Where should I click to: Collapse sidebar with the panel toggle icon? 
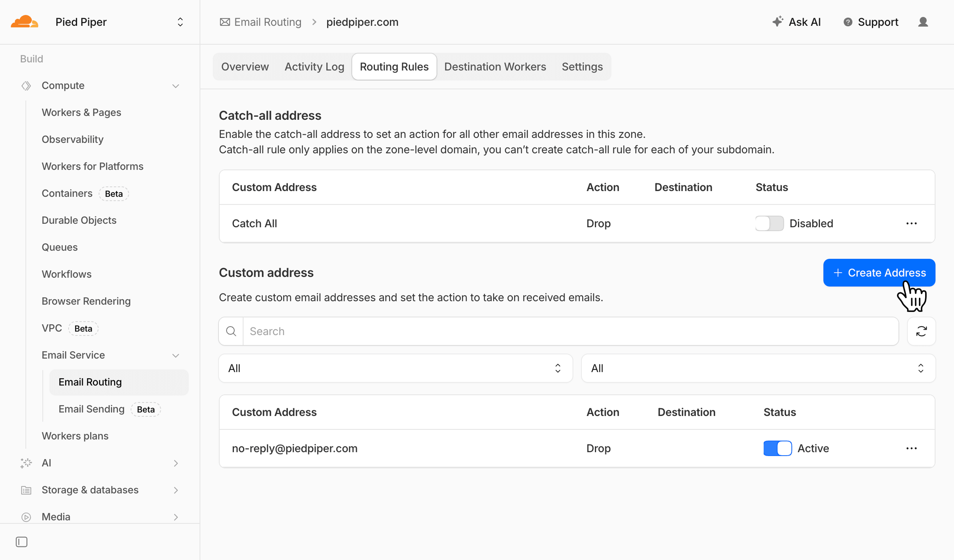coord(22,542)
